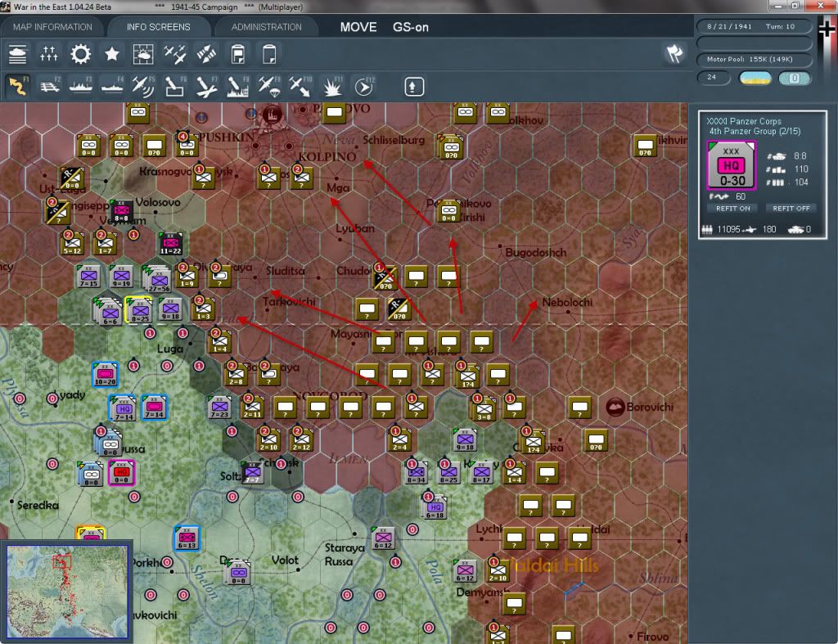Open the unit stacking display icon with tank

tap(18, 54)
